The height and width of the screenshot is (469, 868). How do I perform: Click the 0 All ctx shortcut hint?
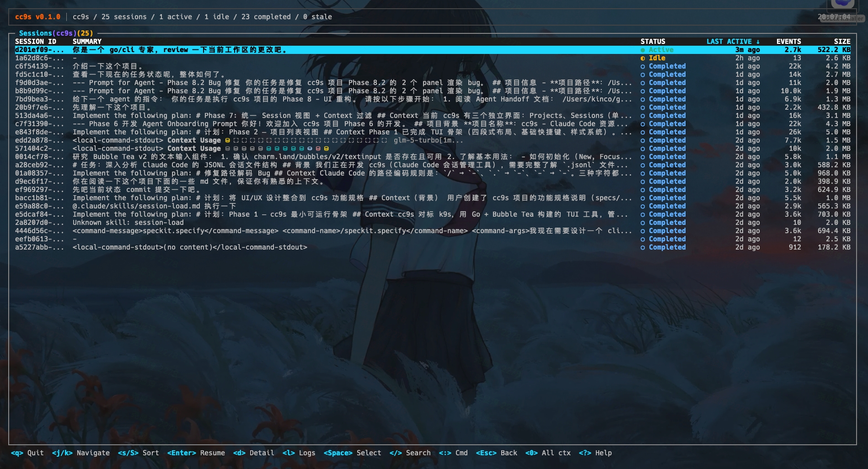pyautogui.click(x=548, y=453)
